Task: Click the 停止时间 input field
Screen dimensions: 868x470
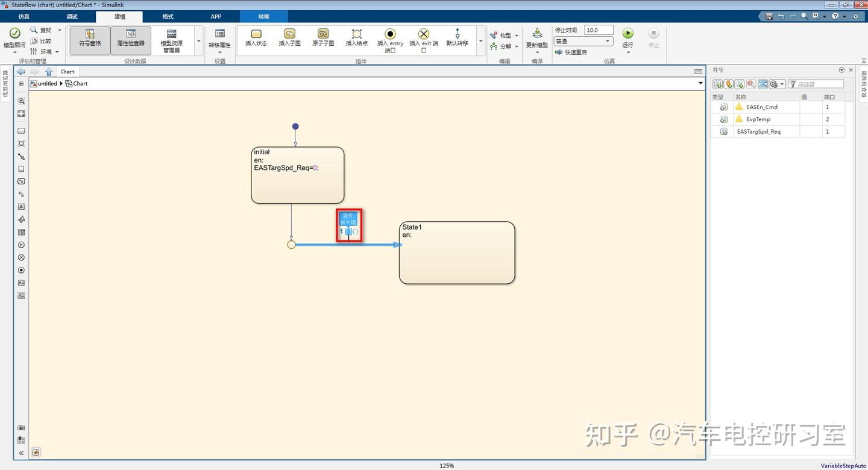Action: [599, 30]
